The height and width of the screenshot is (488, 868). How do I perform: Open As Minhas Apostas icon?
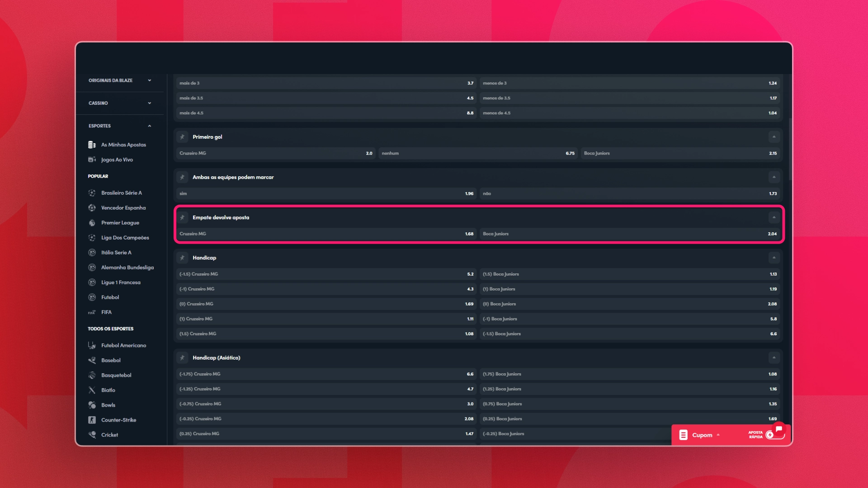pos(92,145)
